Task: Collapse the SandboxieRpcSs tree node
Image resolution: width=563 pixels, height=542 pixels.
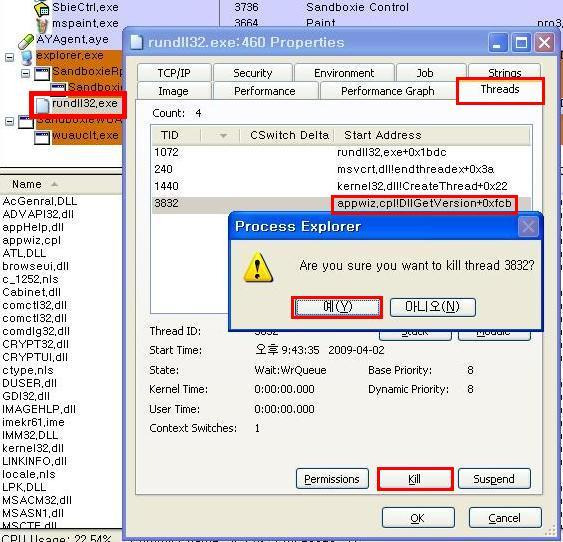Action: pyautogui.click(x=25, y=74)
